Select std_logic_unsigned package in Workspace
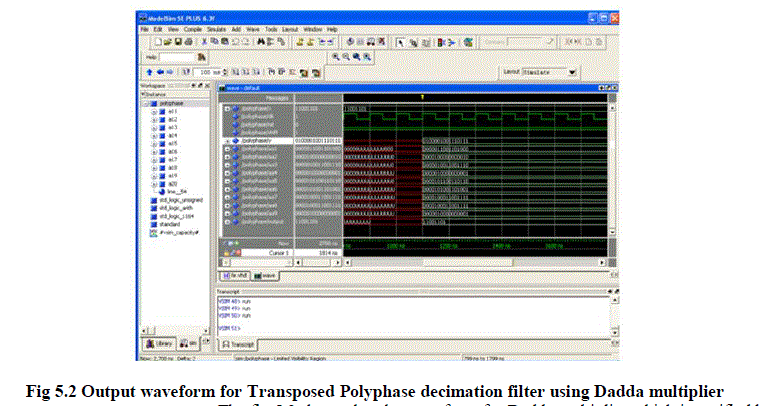The image size is (767, 406). point(179,200)
